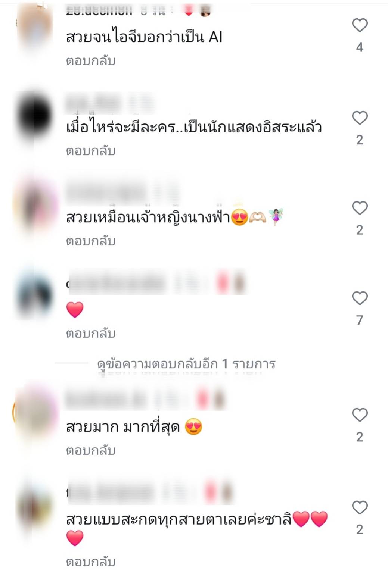Viewport: 388px width, 588px height.
Task: Like the single red heart comment
Action: (x=360, y=298)
